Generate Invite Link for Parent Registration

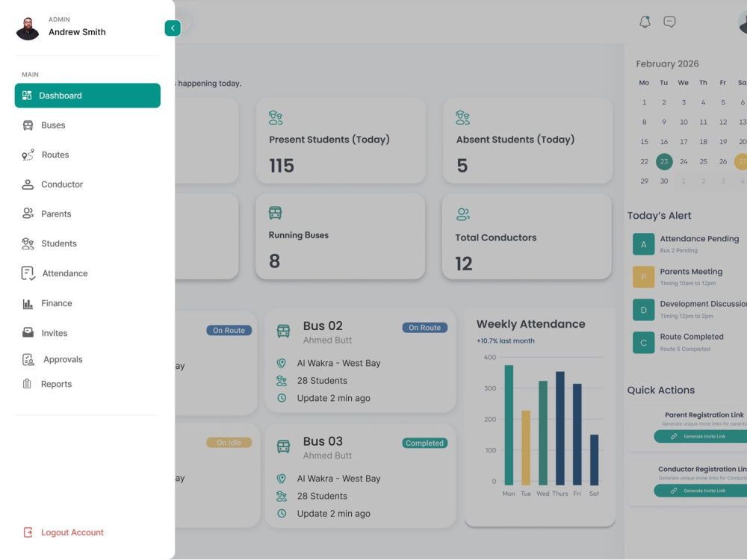[701, 436]
